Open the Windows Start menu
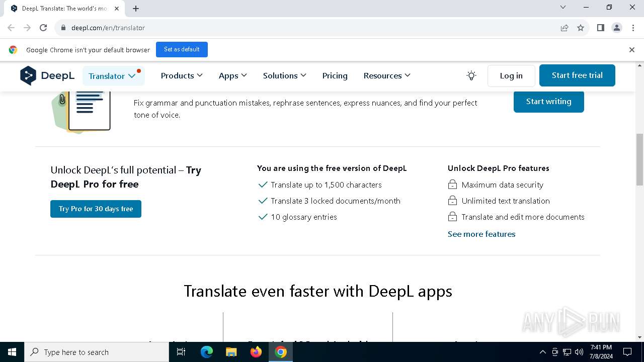 click(x=12, y=352)
